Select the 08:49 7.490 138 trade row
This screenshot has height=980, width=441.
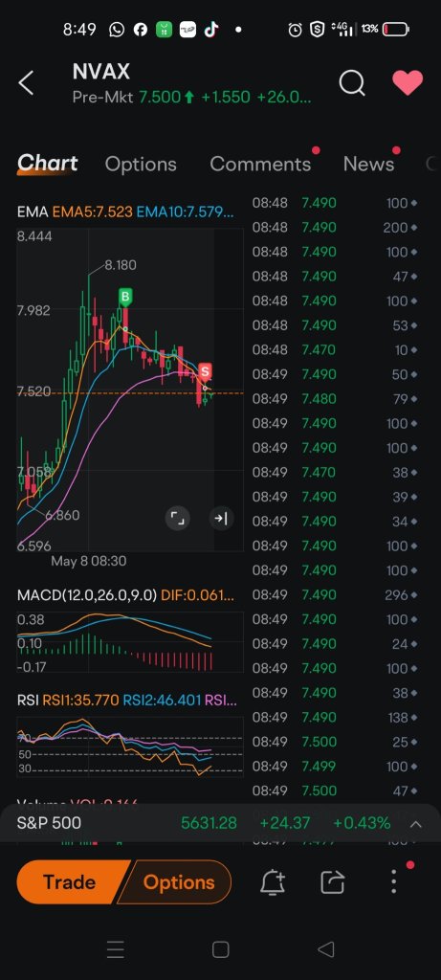coord(335,718)
